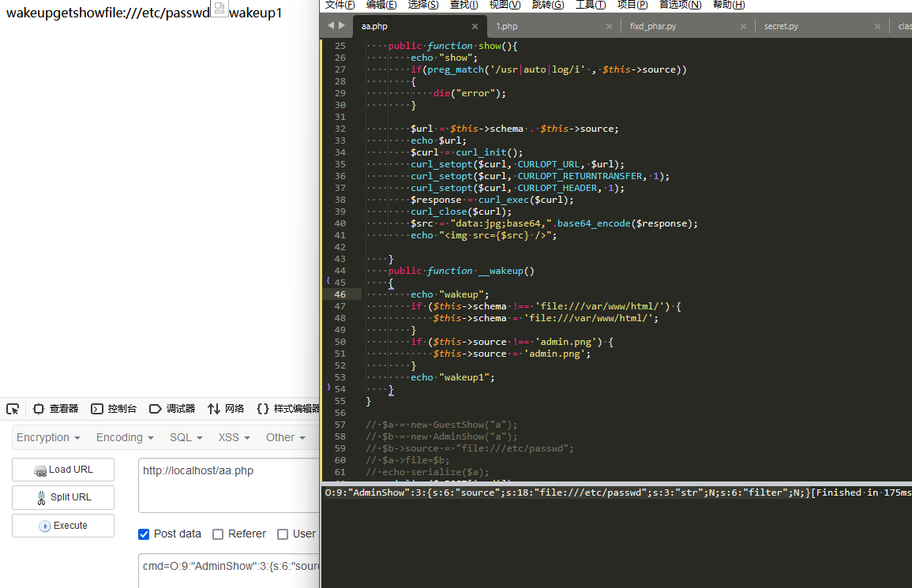
Task: Open the 调试器 debugger panel
Action: (x=172, y=409)
